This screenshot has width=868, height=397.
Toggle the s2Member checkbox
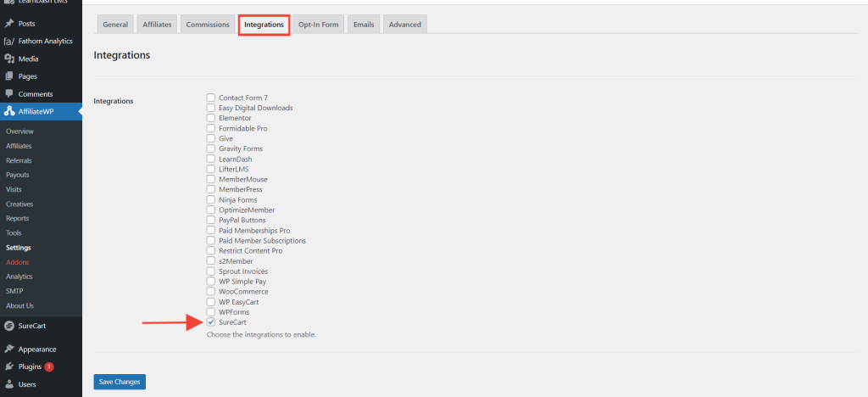[x=211, y=260]
